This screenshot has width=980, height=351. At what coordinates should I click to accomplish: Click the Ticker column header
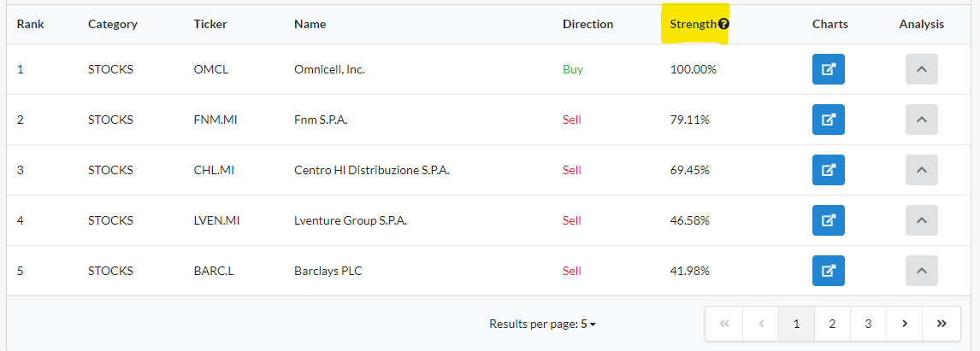(210, 24)
